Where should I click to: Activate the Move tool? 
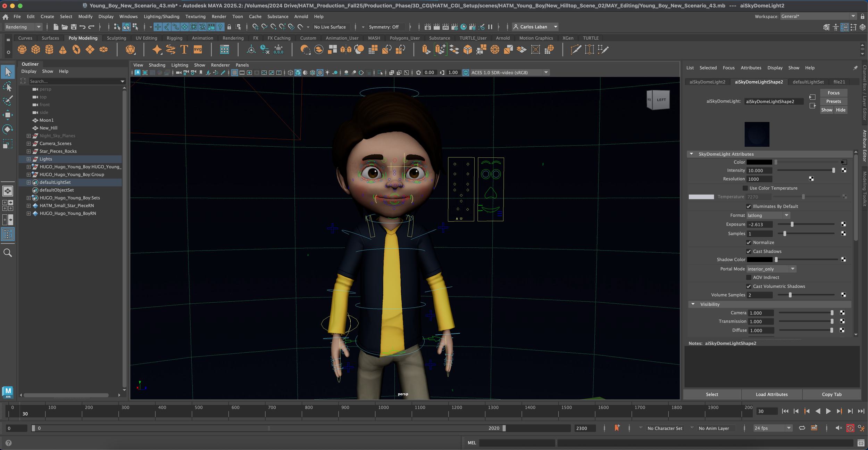point(8,115)
